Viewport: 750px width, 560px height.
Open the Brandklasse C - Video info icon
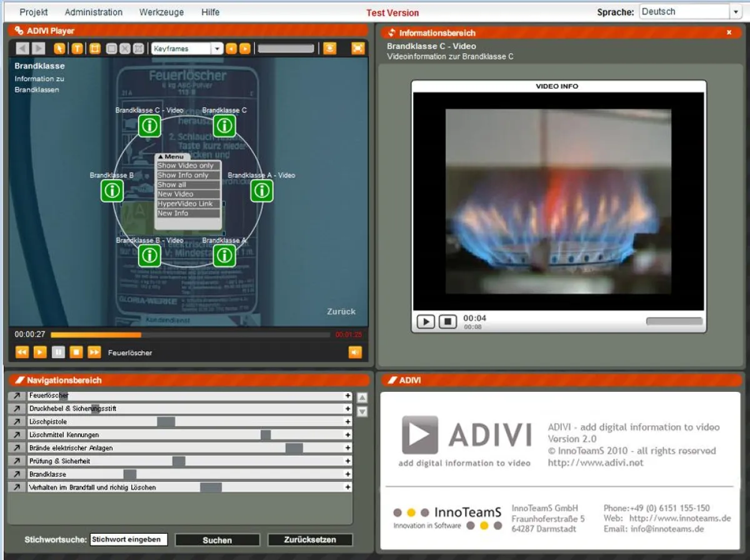(x=149, y=126)
